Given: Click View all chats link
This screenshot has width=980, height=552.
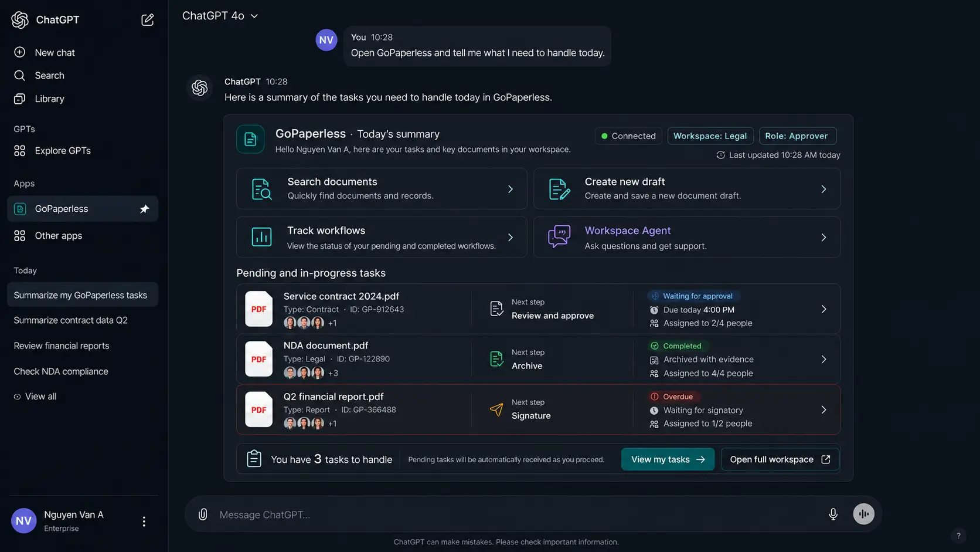Looking at the screenshot, I should (x=35, y=397).
